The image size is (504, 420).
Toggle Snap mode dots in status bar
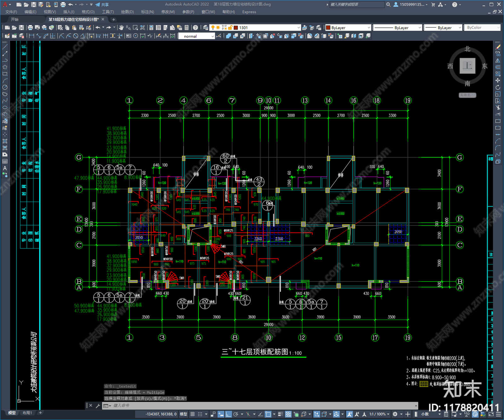pyautogui.click(x=200, y=414)
